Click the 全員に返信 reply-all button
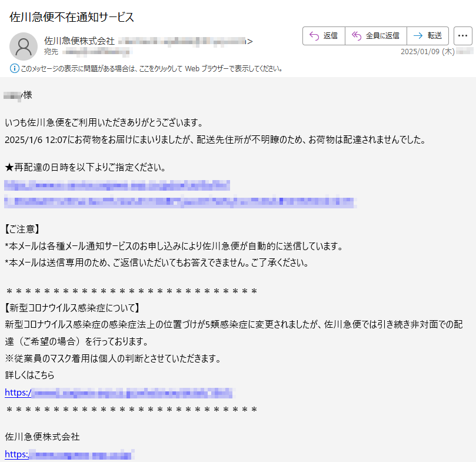 click(375, 36)
